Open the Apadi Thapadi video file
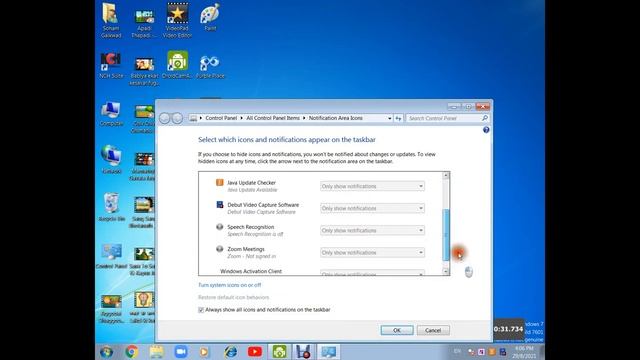This screenshot has width=640, height=360. coord(144,24)
